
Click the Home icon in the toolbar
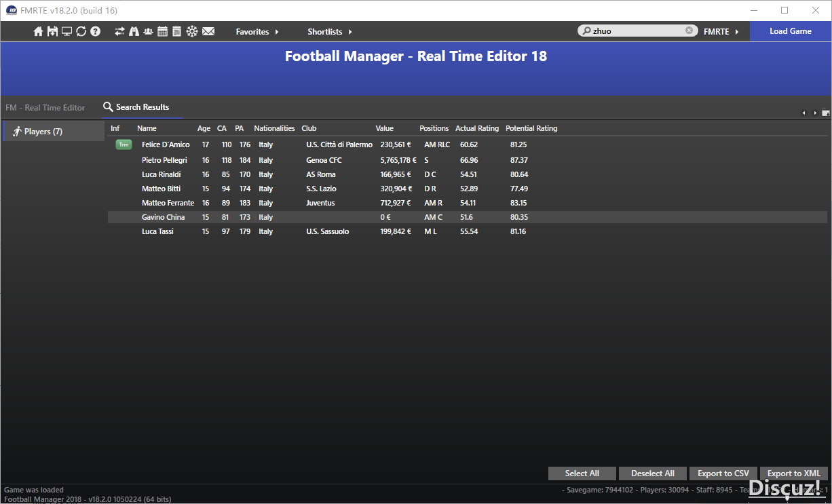[38, 31]
